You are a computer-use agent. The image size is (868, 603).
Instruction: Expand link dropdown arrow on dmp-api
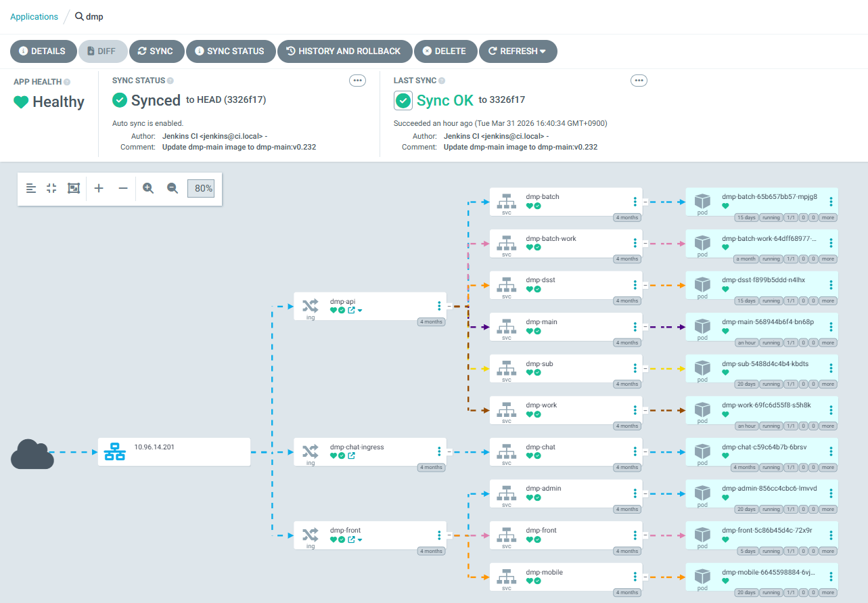(x=360, y=311)
